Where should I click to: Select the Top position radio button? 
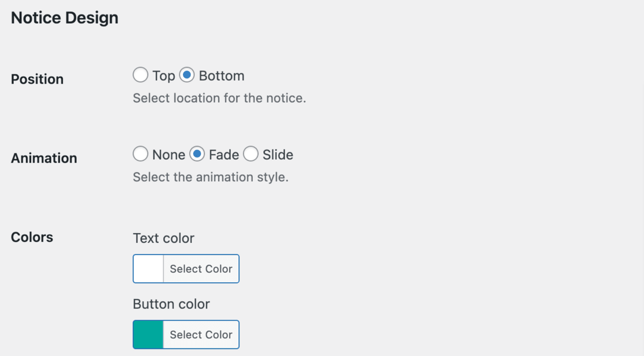point(140,76)
